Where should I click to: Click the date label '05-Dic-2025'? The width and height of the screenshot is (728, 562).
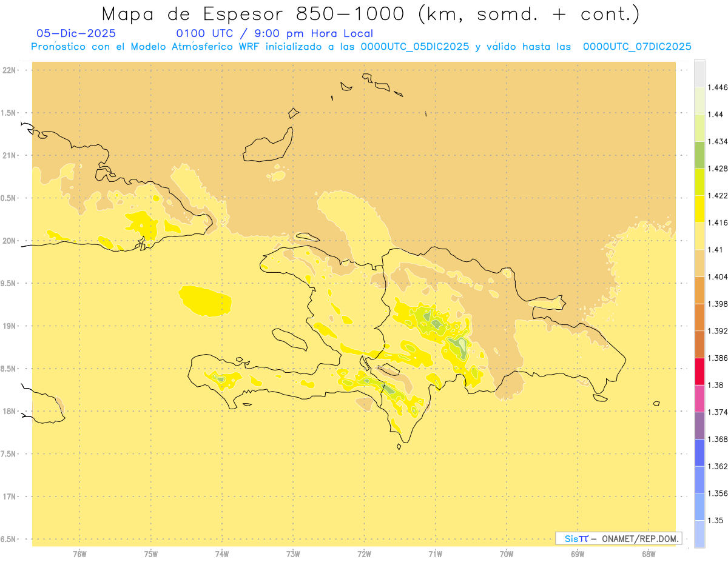76,33
